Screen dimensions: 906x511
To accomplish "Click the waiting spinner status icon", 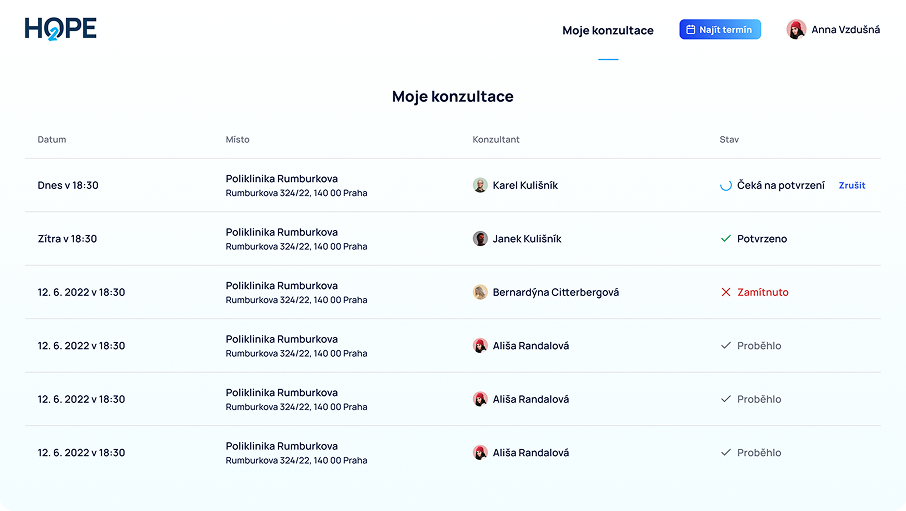I will 726,185.
